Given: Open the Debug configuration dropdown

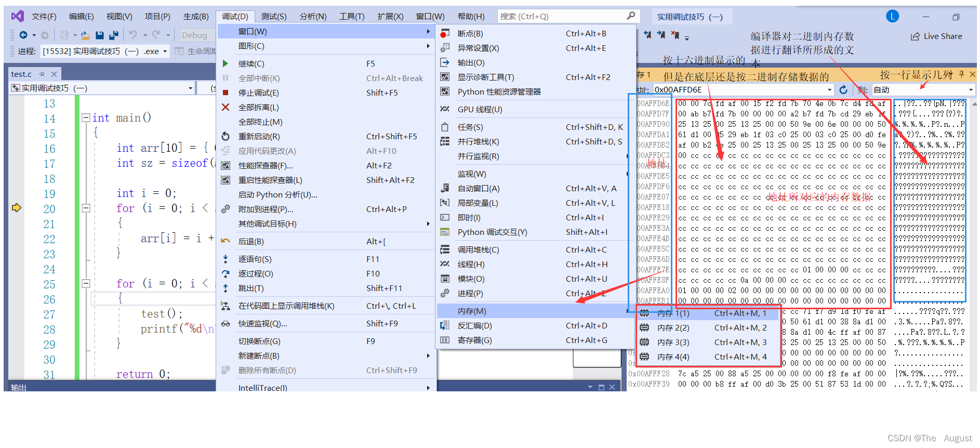Looking at the screenshot, I should [x=197, y=35].
